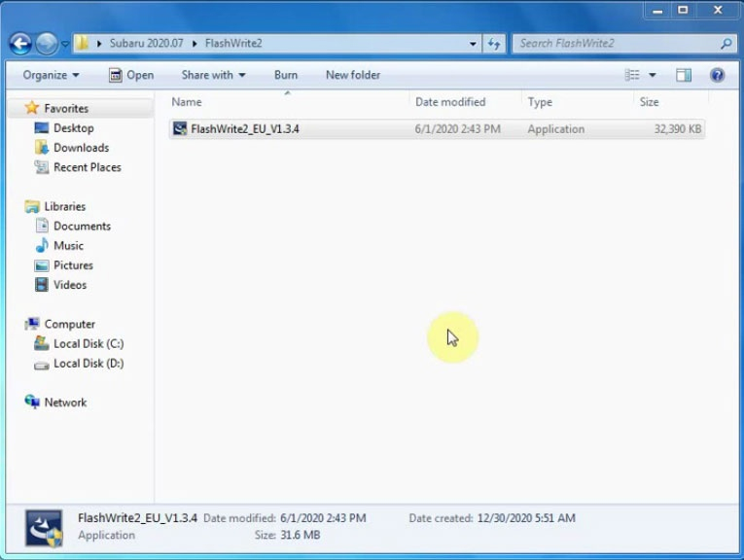Open Desktop in Favorites
The width and height of the screenshot is (744, 560).
(74, 128)
